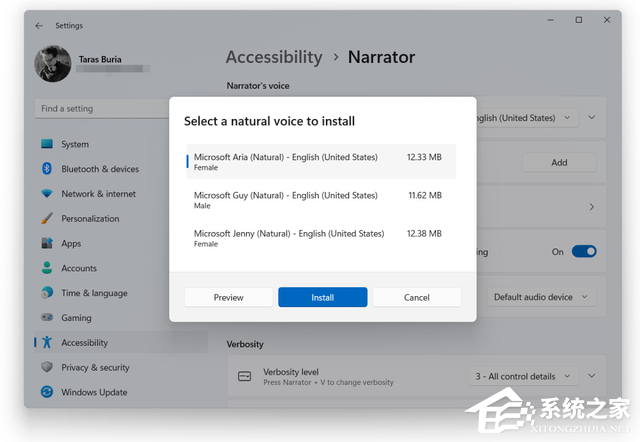Viewport: 640px width, 442px height.
Task: Click the System monitor icon in sidebar
Action: [x=46, y=144]
